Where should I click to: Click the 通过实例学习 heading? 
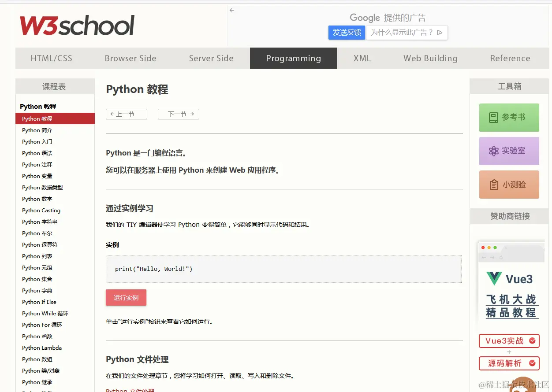[x=130, y=208]
